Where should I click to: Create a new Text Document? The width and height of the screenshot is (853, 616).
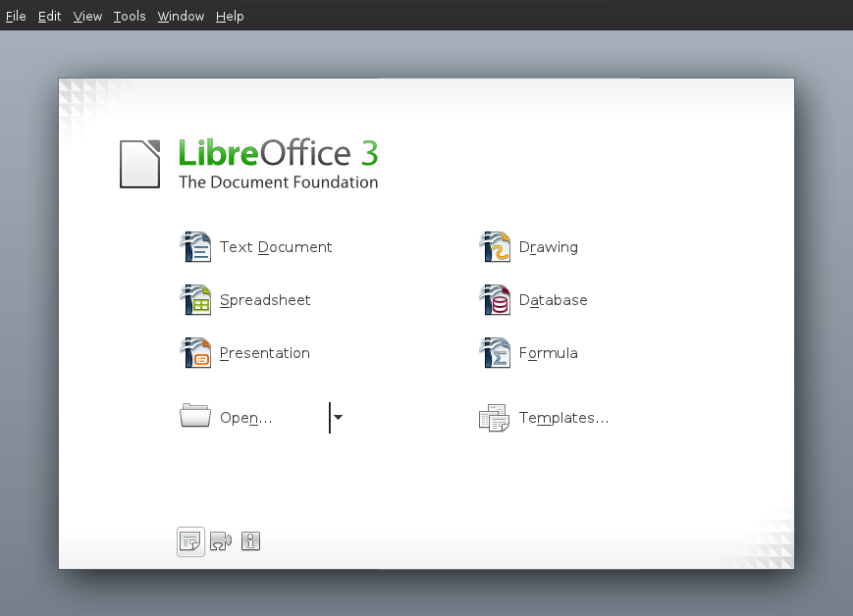pos(276,247)
